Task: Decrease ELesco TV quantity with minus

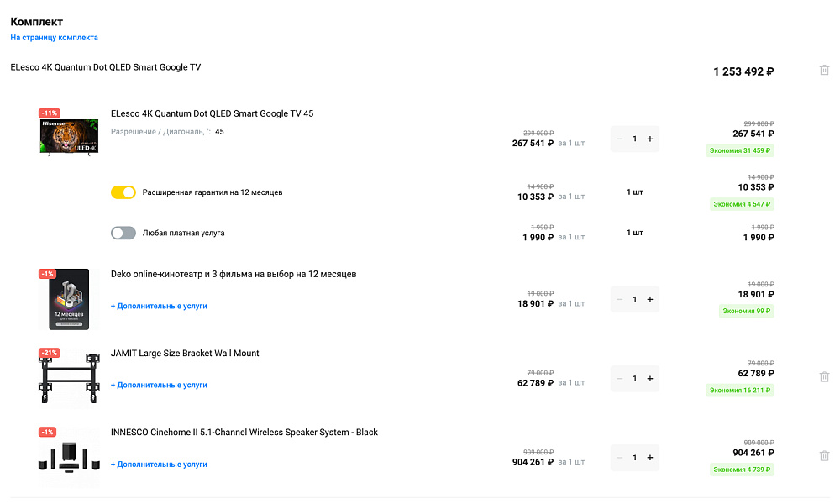Action: [620, 139]
